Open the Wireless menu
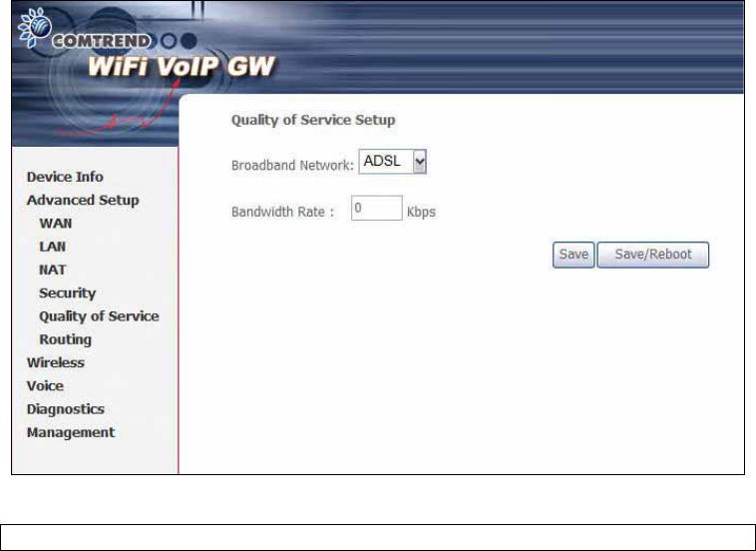The width and height of the screenshot is (756, 551). (56, 362)
